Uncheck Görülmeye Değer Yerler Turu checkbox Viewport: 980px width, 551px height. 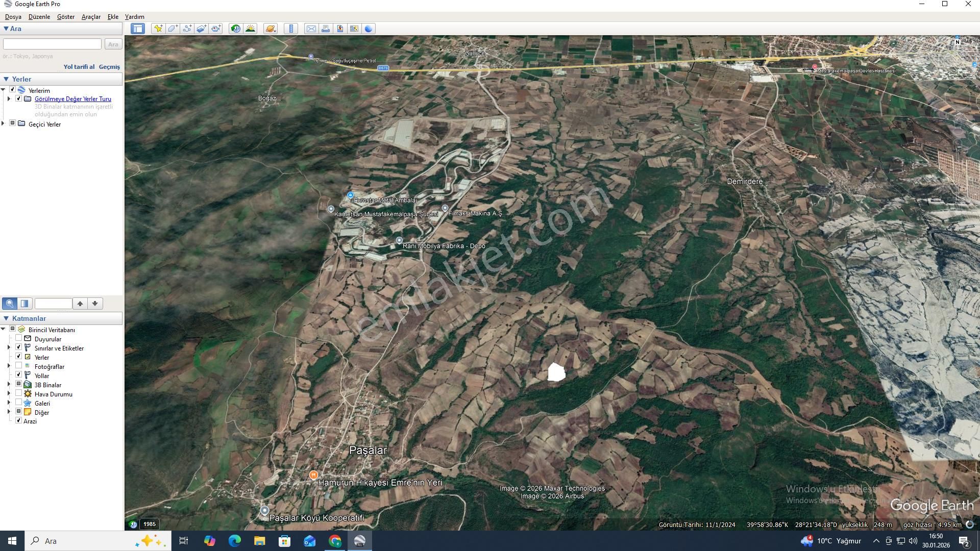(19, 98)
